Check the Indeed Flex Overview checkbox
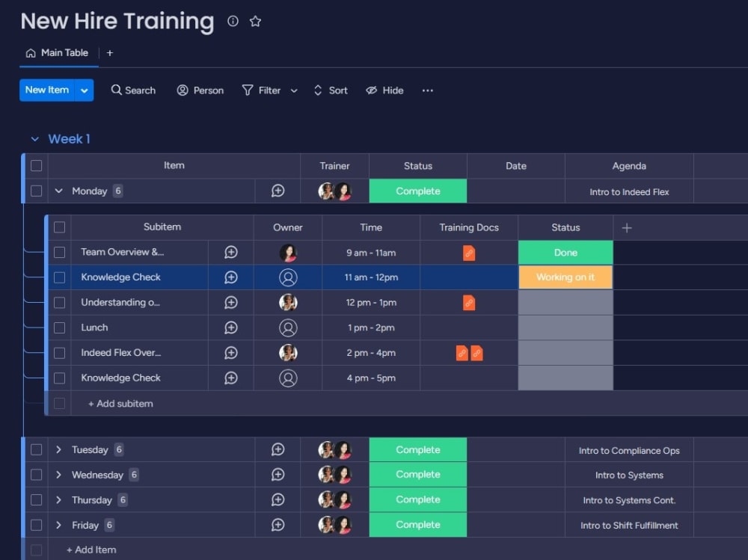This screenshot has width=748, height=560. pos(60,353)
